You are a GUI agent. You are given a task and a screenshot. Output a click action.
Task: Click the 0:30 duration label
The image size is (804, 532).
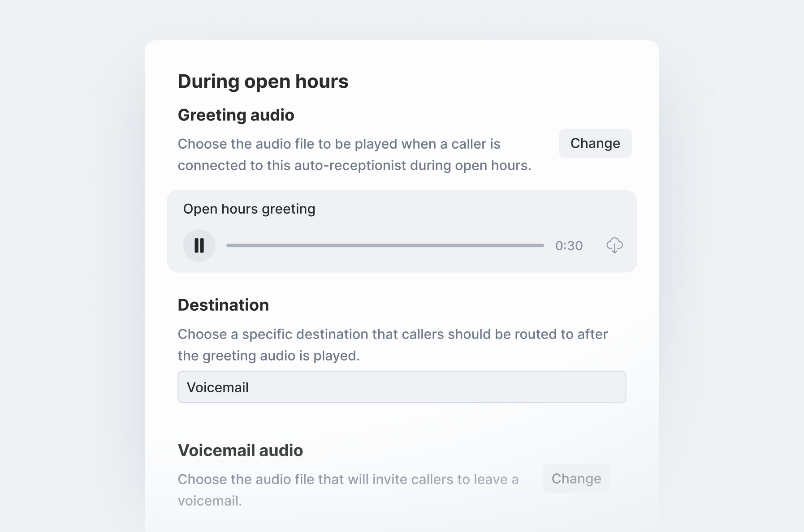tap(569, 245)
